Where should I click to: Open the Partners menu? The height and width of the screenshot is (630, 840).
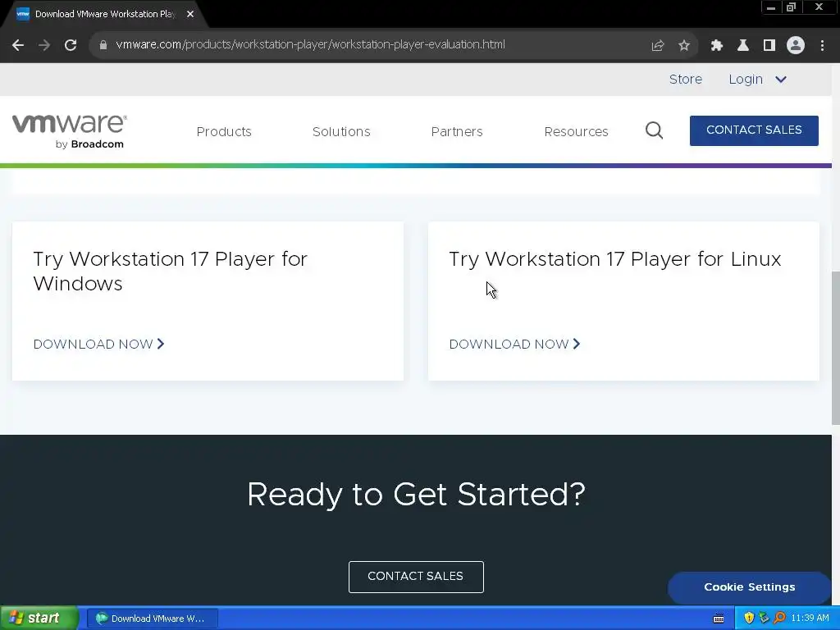457,132
